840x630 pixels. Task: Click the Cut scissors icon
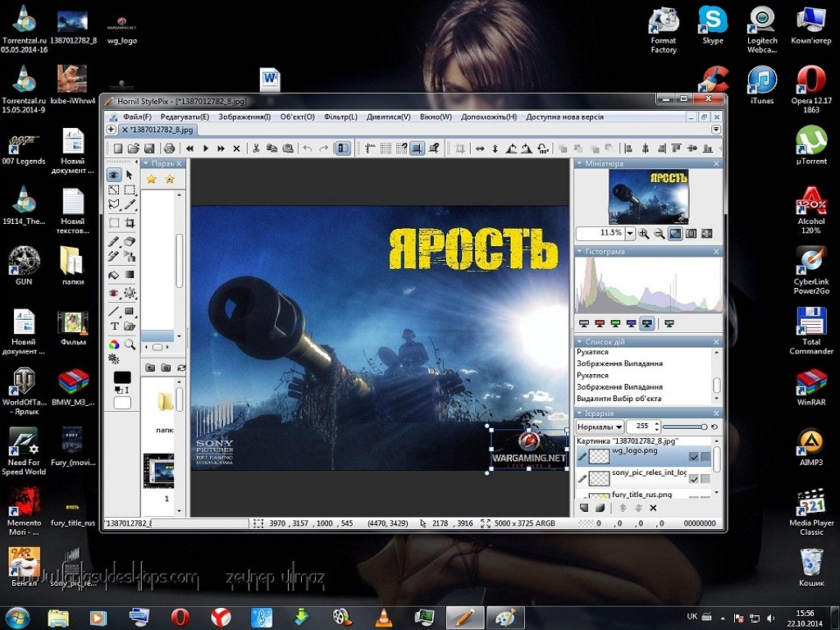tap(256, 148)
